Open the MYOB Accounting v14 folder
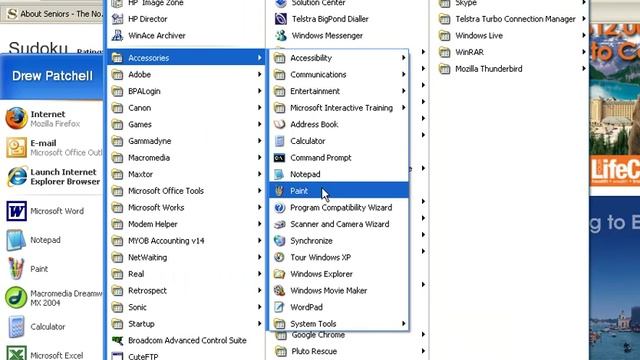 (186, 241)
